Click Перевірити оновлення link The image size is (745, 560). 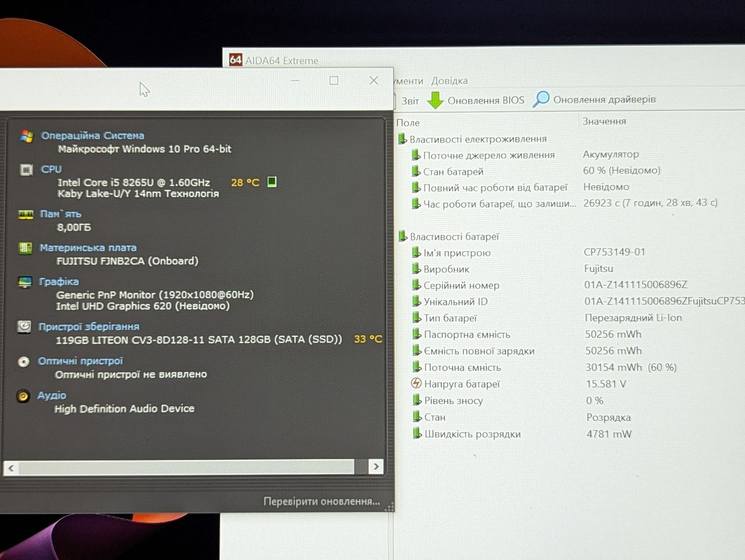(x=321, y=501)
